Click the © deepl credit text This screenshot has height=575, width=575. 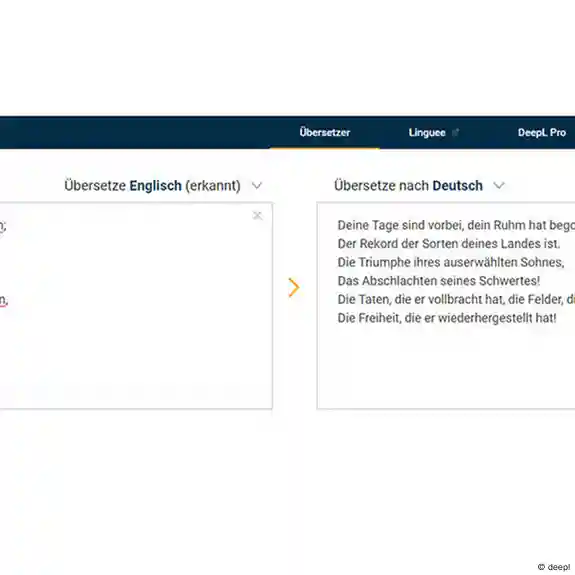point(554,567)
